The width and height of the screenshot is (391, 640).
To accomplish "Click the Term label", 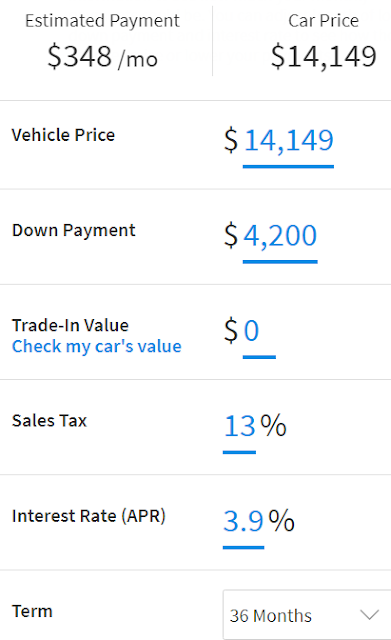I will pyautogui.click(x=32, y=611).
